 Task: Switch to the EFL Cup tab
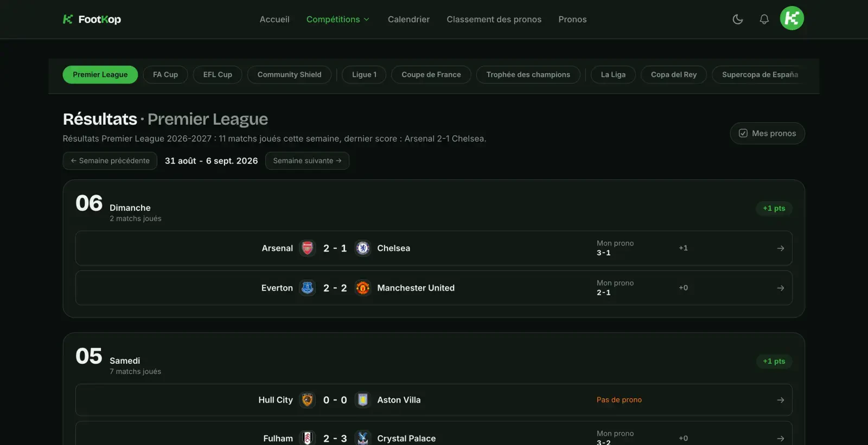tap(218, 75)
